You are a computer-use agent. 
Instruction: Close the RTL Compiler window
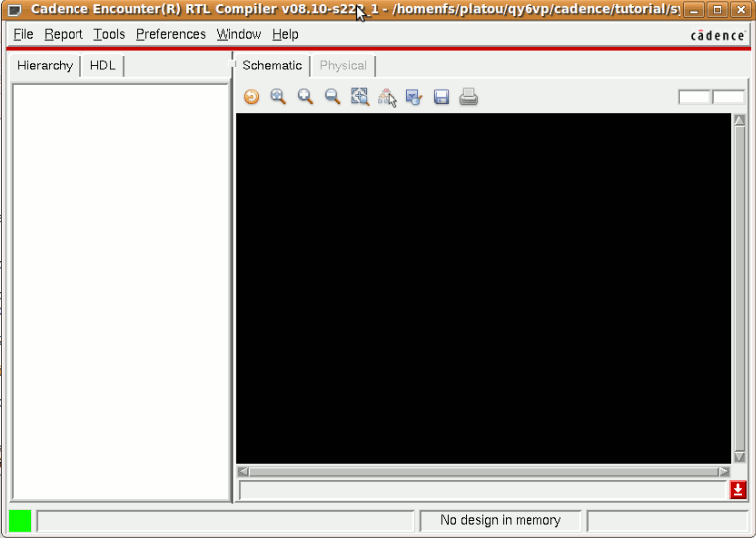741,10
